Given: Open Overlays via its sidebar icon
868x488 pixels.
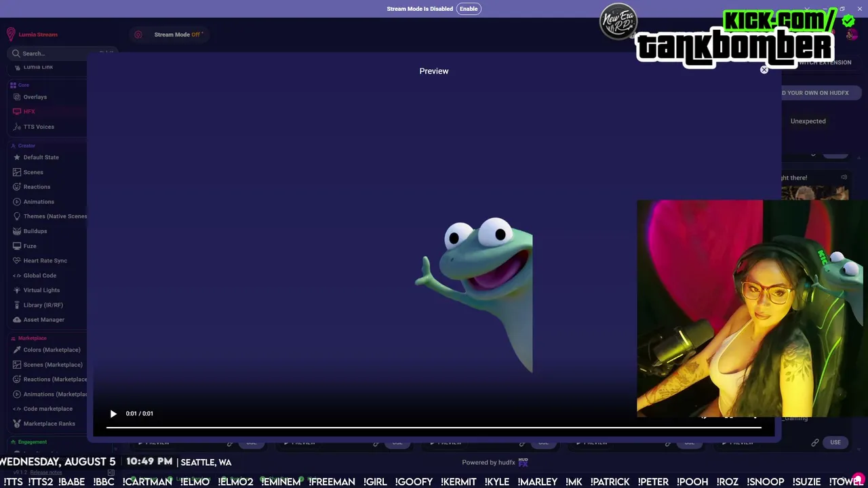Looking at the screenshot, I should pyautogui.click(x=18, y=97).
